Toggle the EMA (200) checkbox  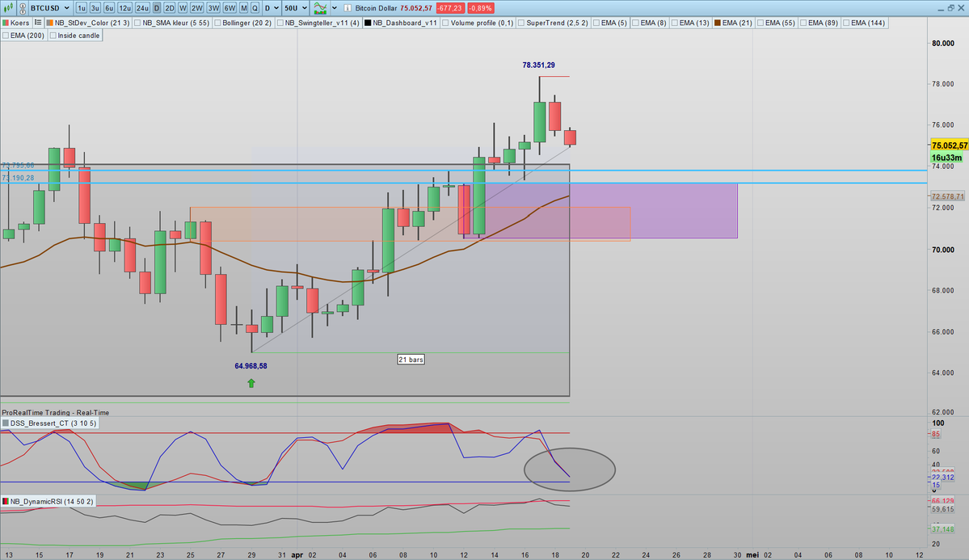(6, 36)
